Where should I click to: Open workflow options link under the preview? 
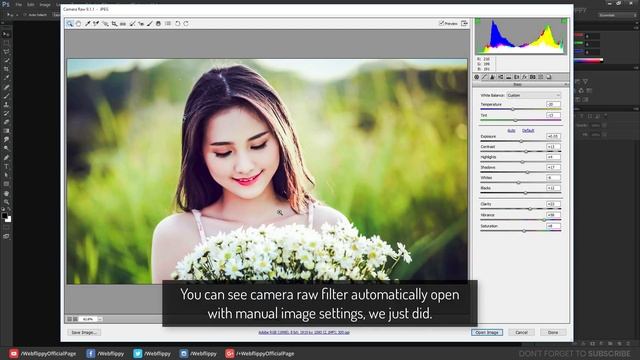coord(304,333)
